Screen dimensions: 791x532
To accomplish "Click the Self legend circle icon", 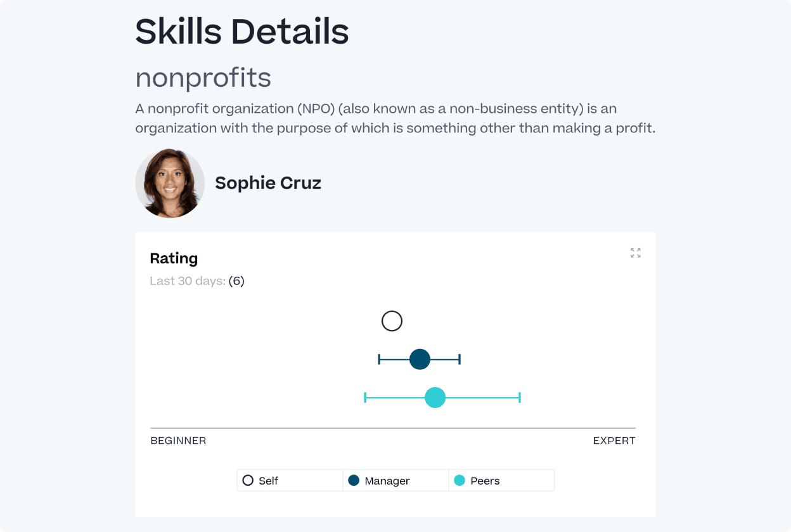I will point(248,480).
